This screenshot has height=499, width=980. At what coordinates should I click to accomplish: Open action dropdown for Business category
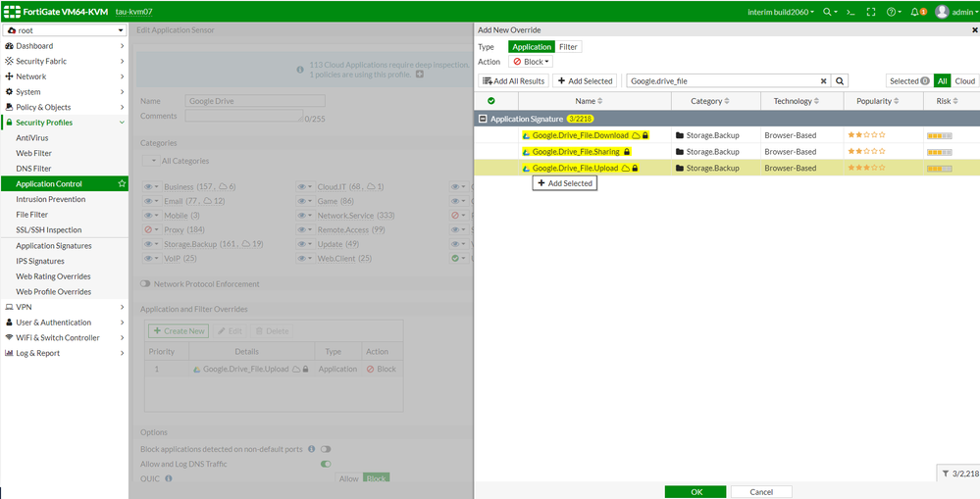coord(151,186)
